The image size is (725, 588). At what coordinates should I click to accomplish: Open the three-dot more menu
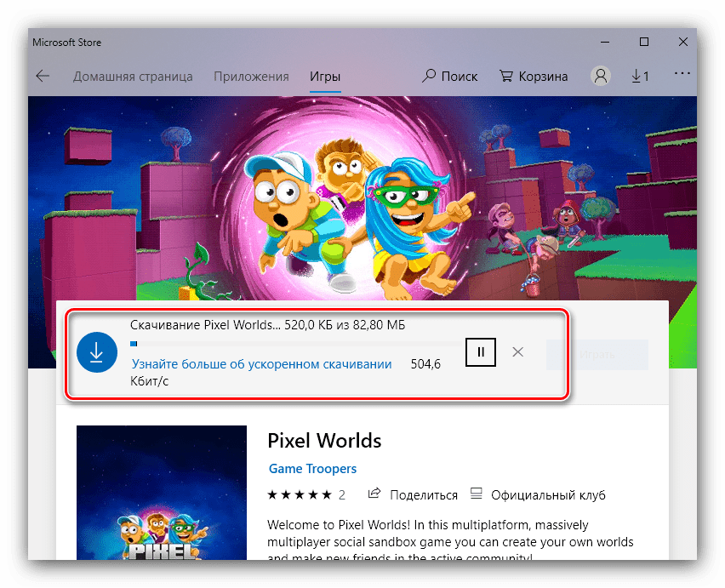(682, 73)
